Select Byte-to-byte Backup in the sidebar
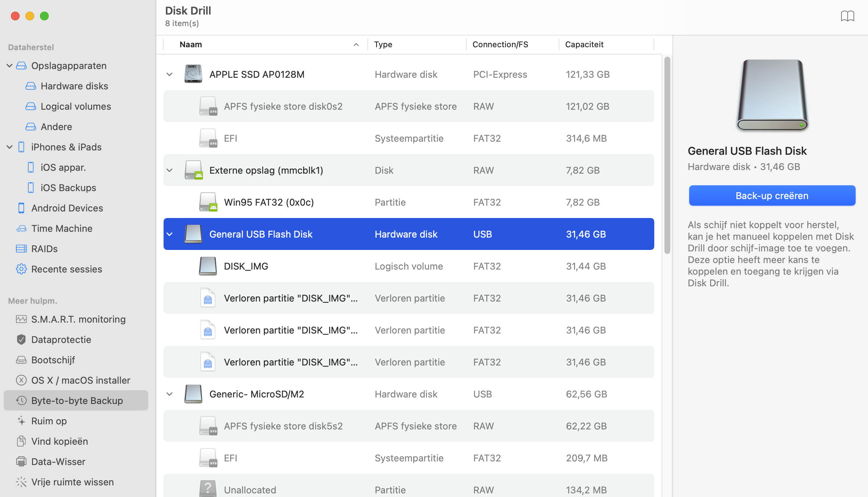 [x=76, y=400]
